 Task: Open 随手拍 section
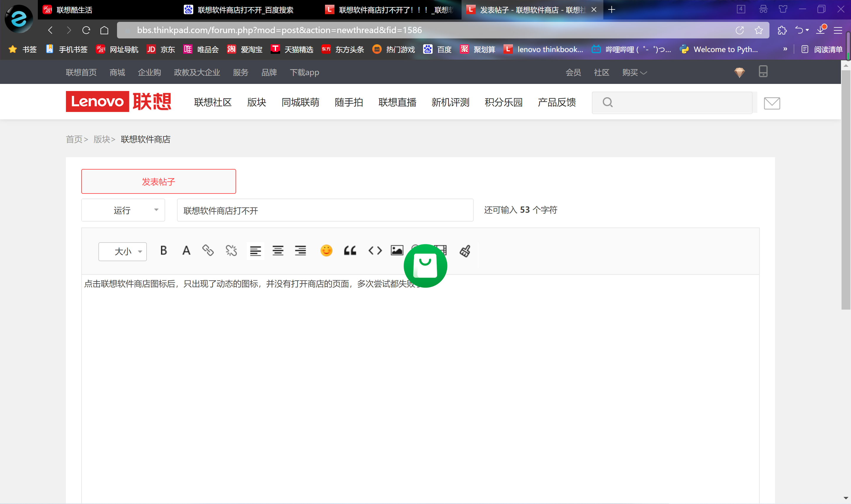[349, 102]
